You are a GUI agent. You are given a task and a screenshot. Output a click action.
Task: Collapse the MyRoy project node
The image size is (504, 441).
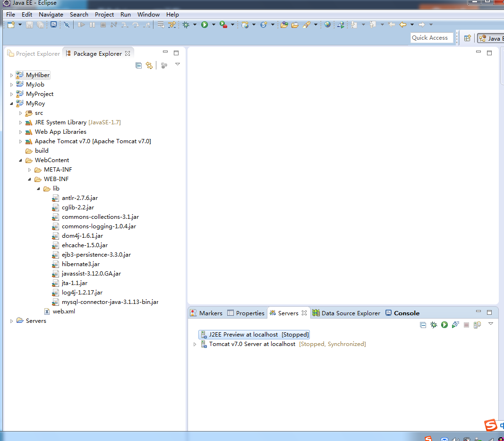pos(11,104)
